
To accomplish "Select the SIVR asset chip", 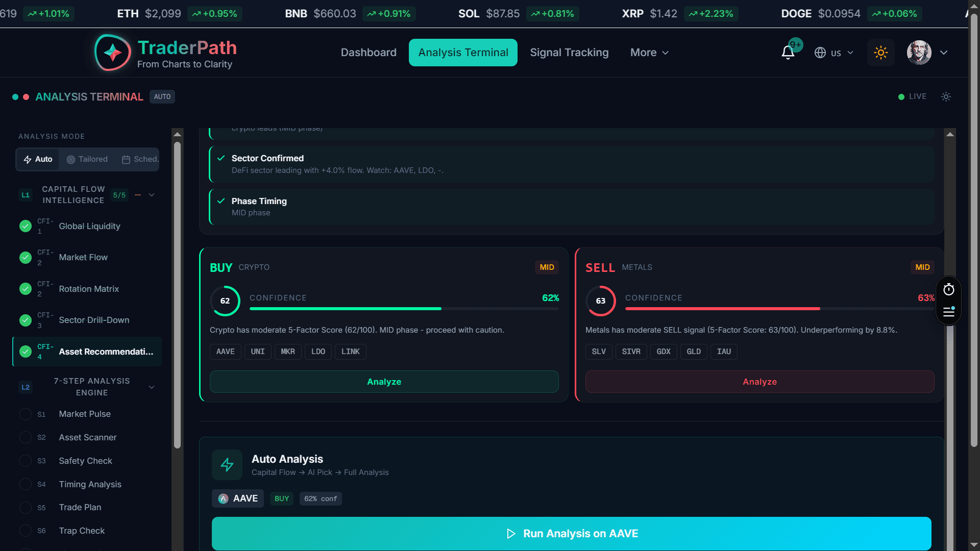I will tap(631, 352).
